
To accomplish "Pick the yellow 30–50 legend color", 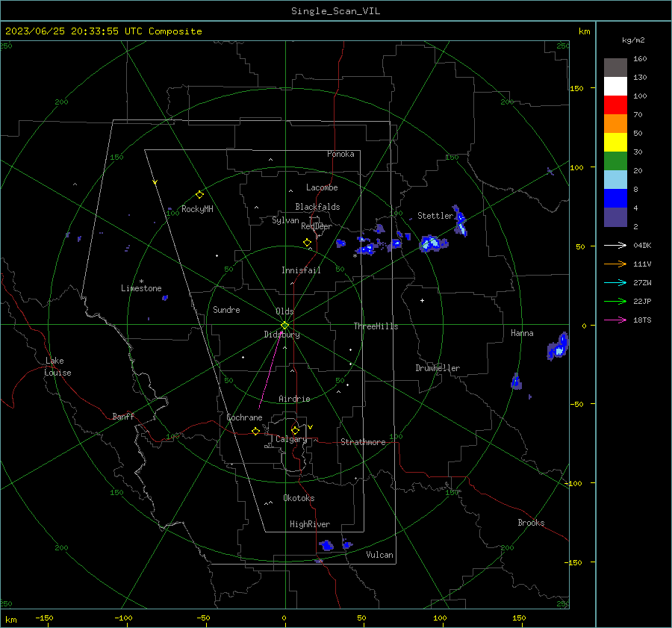I will (615, 143).
